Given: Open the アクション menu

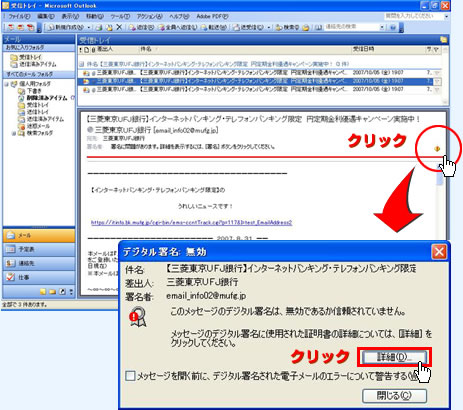Looking at the screenshot, I should (149, 16).
